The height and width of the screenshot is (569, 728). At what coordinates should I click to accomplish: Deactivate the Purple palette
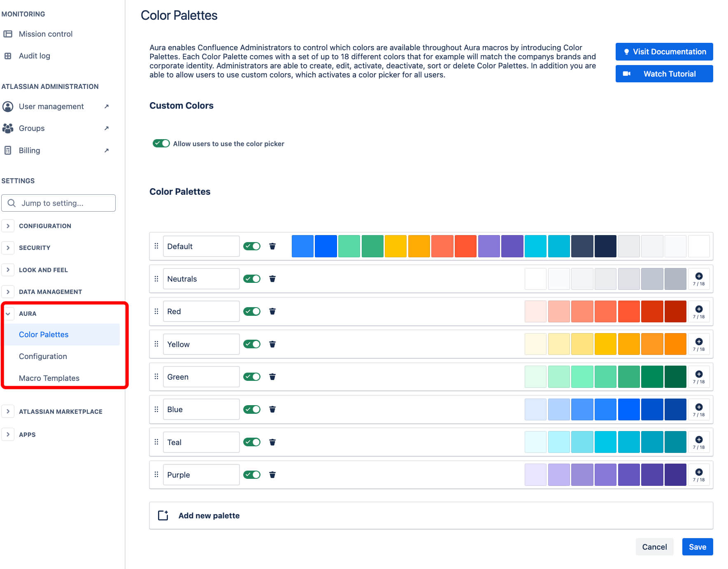pos(252,474)
